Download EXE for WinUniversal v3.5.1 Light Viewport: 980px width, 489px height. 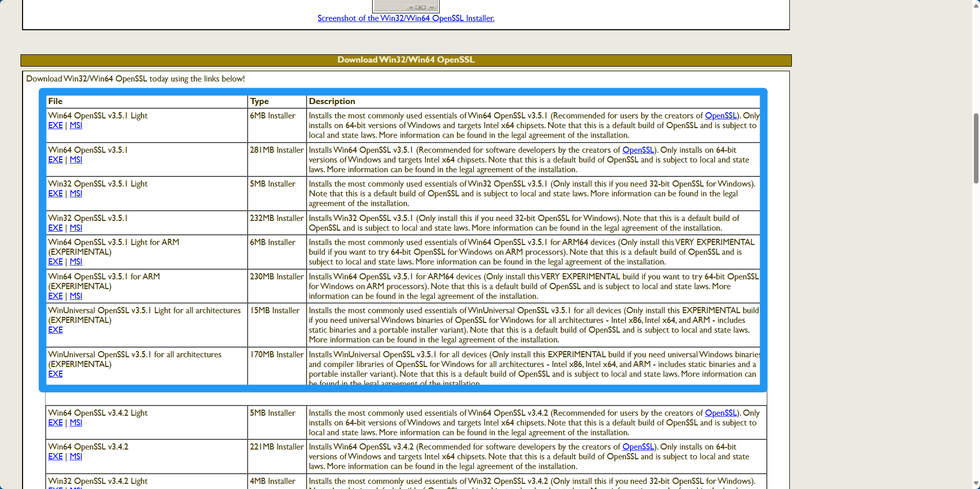[55, 330]
